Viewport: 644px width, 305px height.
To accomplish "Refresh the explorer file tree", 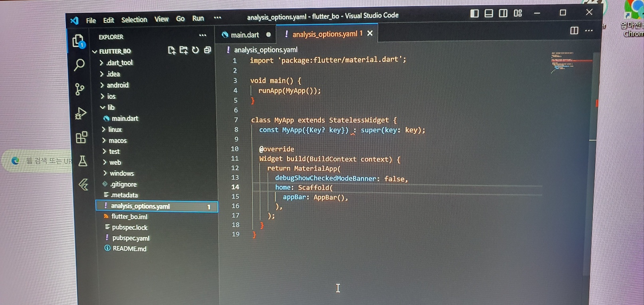I will (195, 50).
